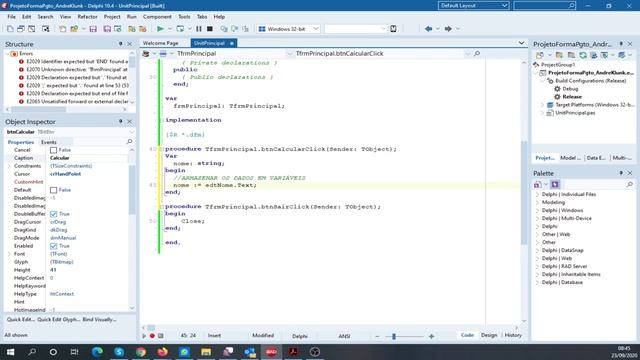Click the Palette search magnifier

(x=629, y=184)
